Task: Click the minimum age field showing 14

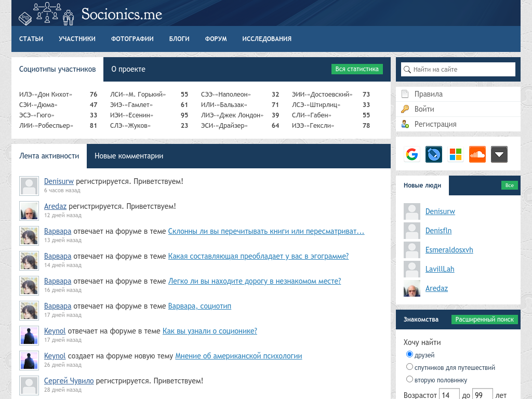Action: [449, 395]
